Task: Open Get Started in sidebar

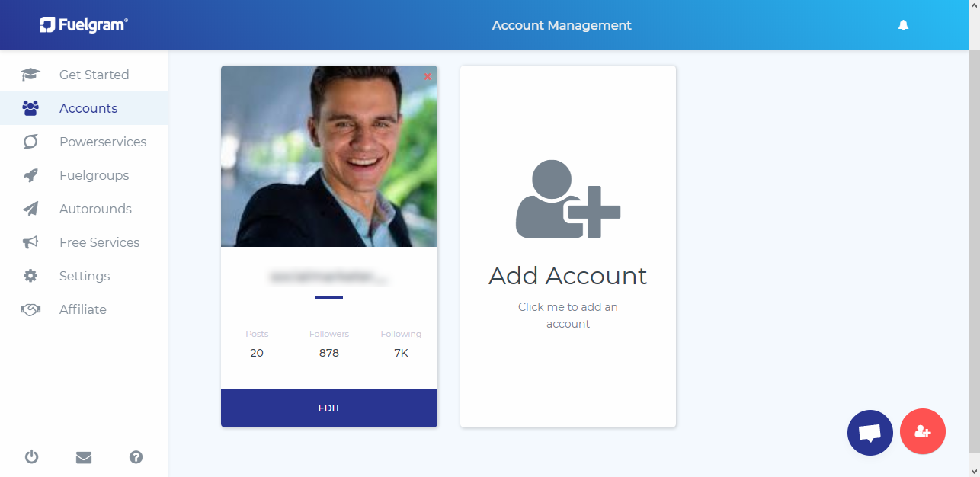Action: tap(94, 75)
